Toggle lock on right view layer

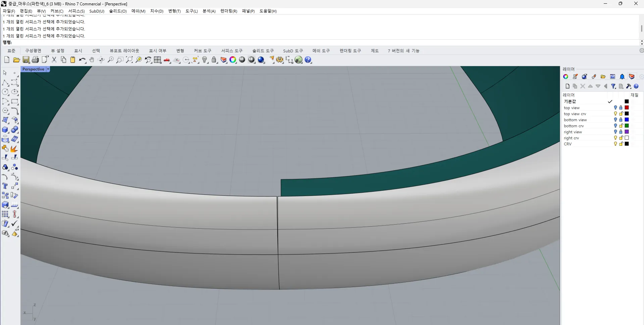tap(621, 132)
